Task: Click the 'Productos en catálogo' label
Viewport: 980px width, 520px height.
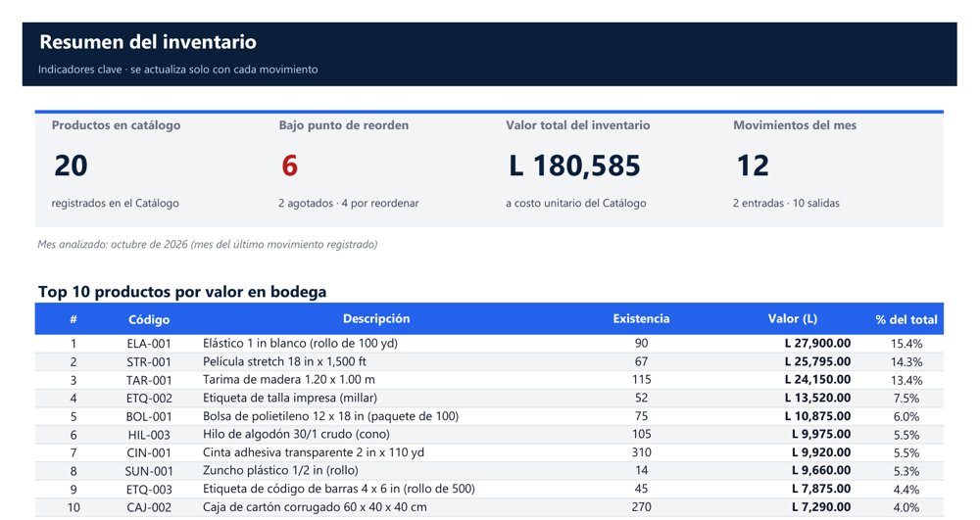Action: click(x=116, y=124)
